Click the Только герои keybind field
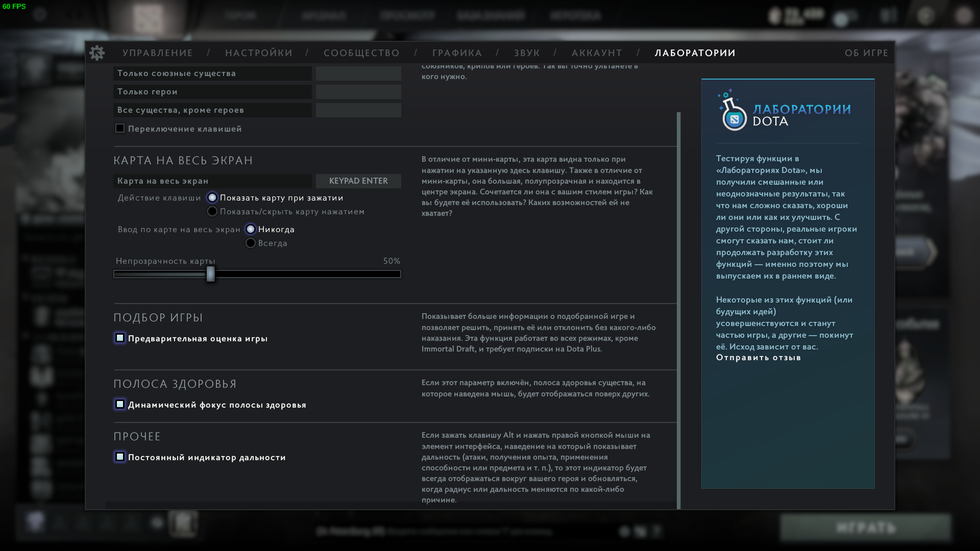980x551 pixels. click(x=358, y=92)
